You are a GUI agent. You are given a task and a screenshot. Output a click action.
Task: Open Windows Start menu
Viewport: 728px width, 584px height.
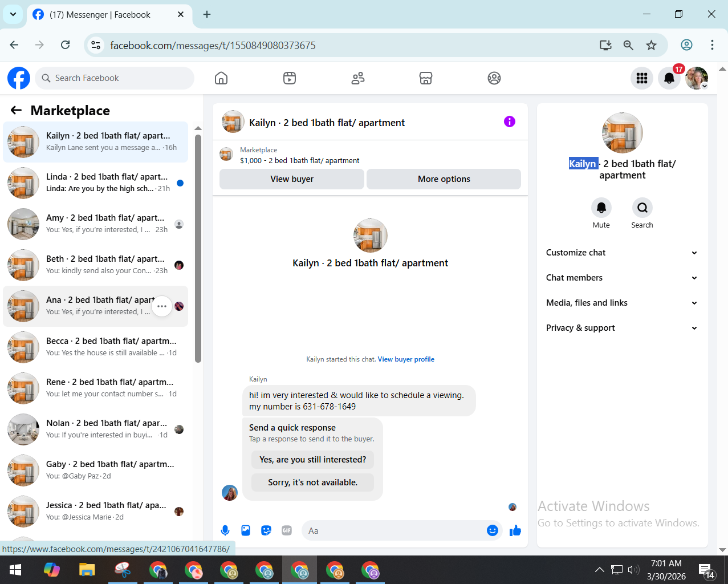click(15, 570)
